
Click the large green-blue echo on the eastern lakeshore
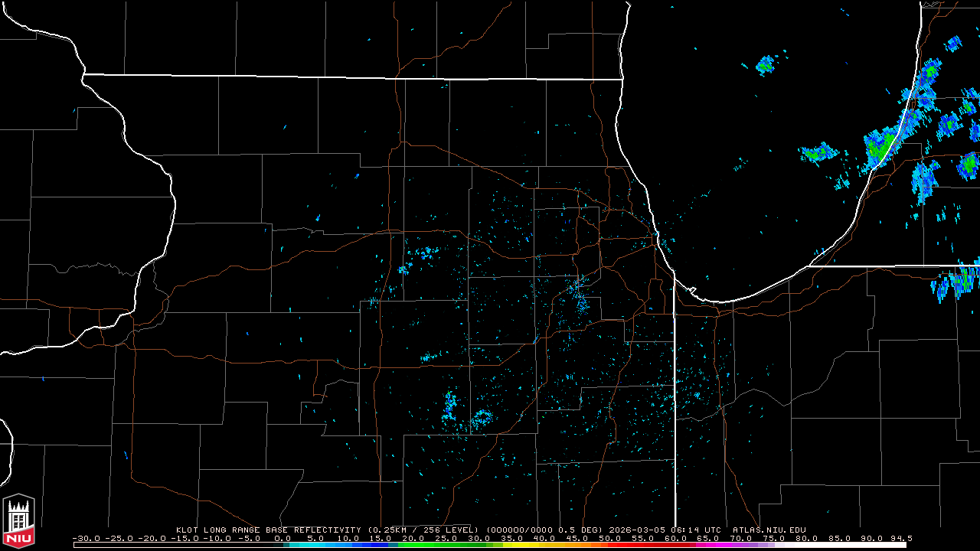pyautogui.click(x=882, y=145)
